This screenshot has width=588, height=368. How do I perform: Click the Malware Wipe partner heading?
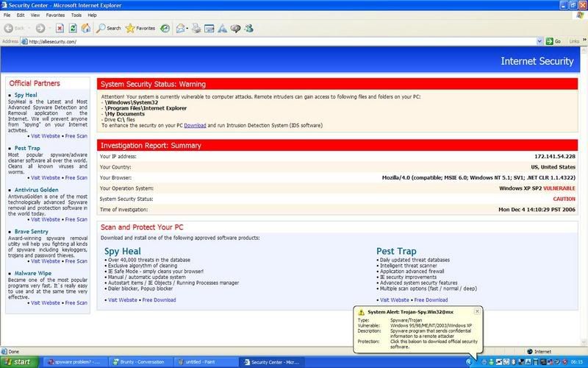tap(33, 273)
